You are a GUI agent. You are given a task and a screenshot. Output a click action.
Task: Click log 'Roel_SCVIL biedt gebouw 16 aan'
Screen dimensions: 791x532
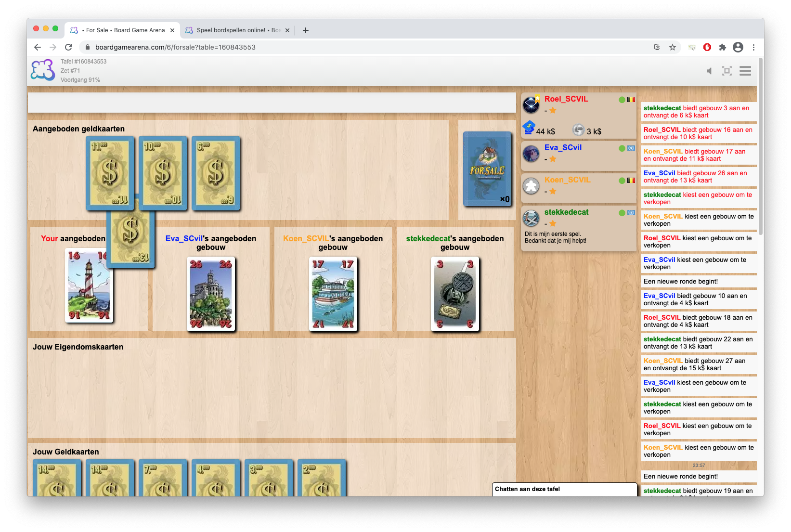tap(699, 133)
